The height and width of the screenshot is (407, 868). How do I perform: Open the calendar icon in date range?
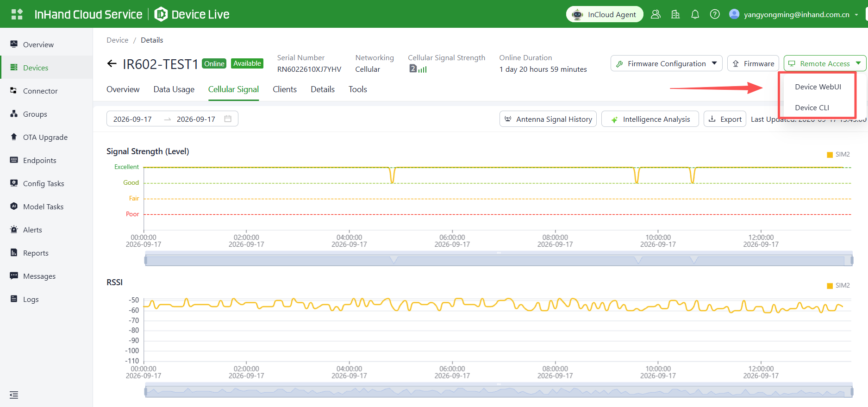(228, 119)
